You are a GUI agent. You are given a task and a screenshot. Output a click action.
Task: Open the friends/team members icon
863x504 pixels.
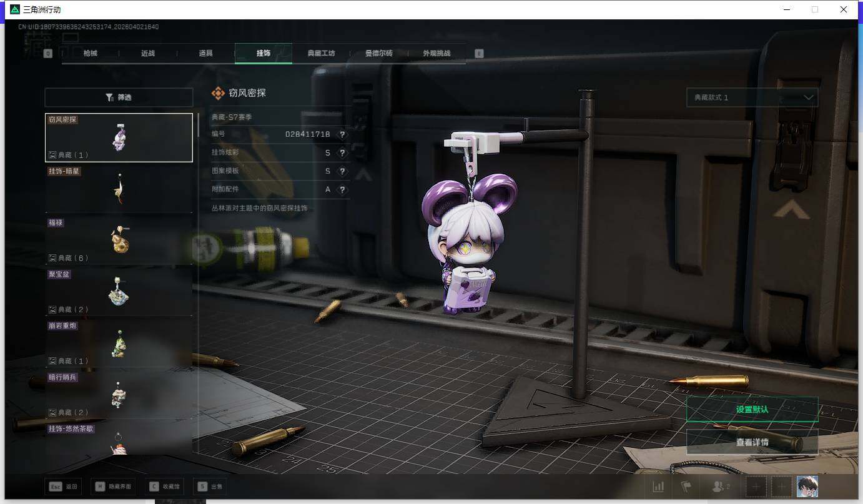point(719,487)
